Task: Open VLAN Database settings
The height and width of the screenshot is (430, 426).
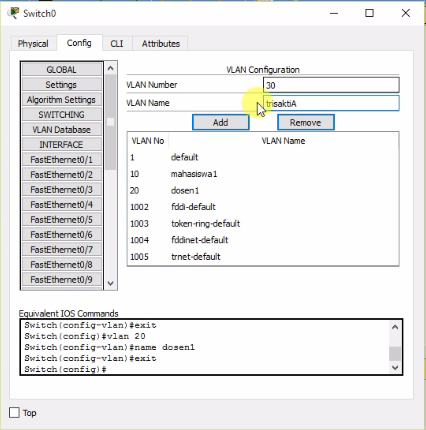Action: tap(62, 130)
